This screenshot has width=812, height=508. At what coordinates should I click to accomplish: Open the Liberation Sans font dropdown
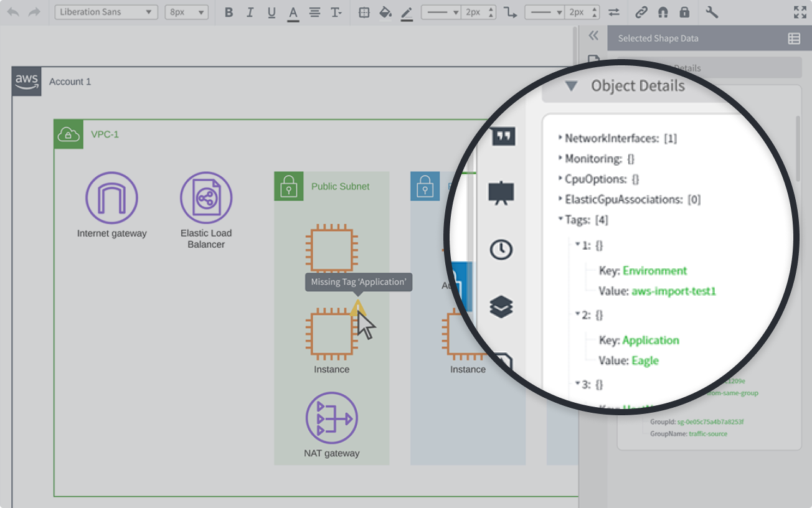point(106,12)
